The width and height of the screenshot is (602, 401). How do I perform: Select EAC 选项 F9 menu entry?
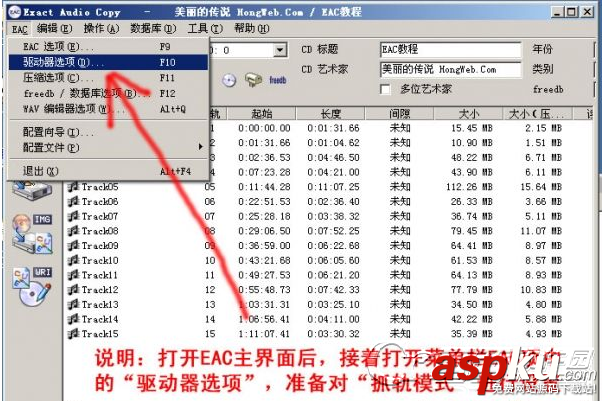coord(108,47)
